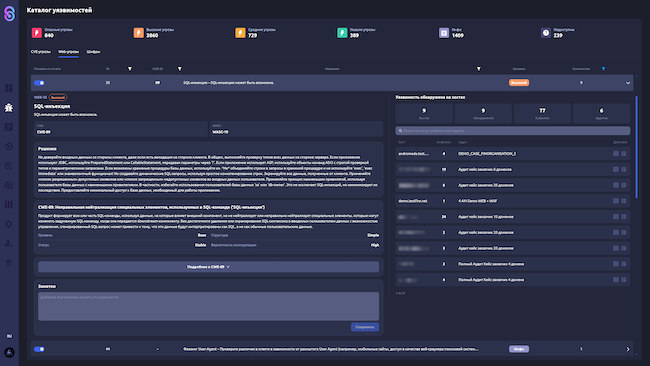Click audit name DEMO_CASE_FINORGANISATION_2
The height and width of the screenshot is (366, 650).
click(x=487, y=154)
